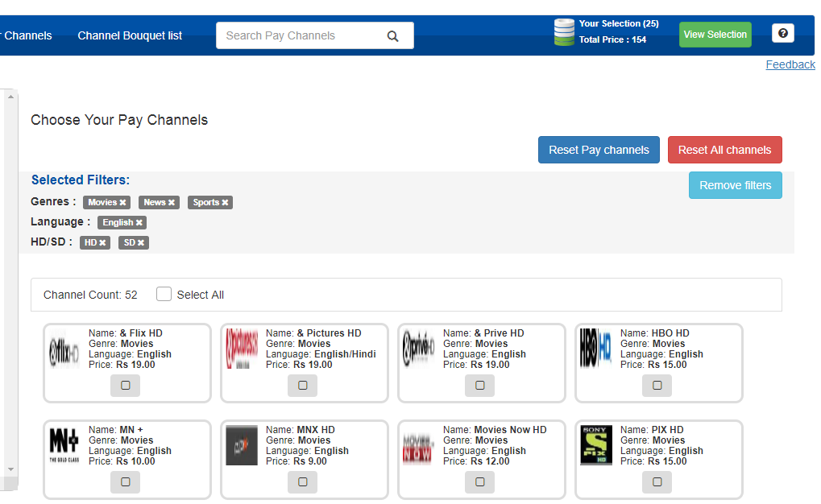Click the red Reset All channels button

coord(724,150)
